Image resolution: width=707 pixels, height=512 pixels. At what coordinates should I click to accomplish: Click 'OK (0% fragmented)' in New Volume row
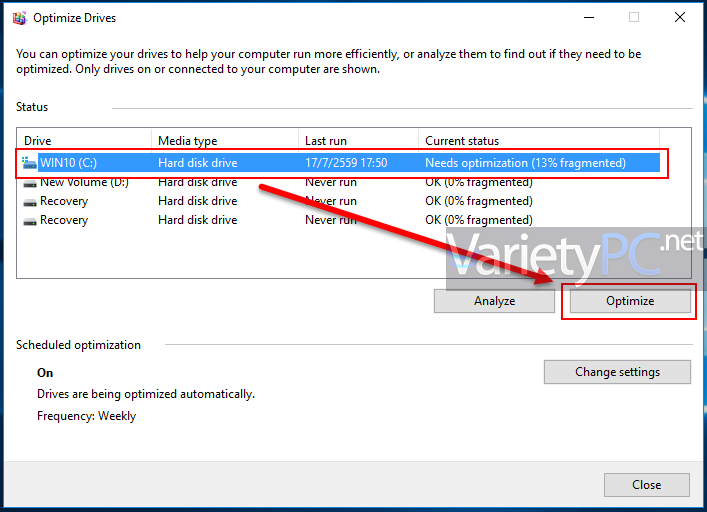478,183
